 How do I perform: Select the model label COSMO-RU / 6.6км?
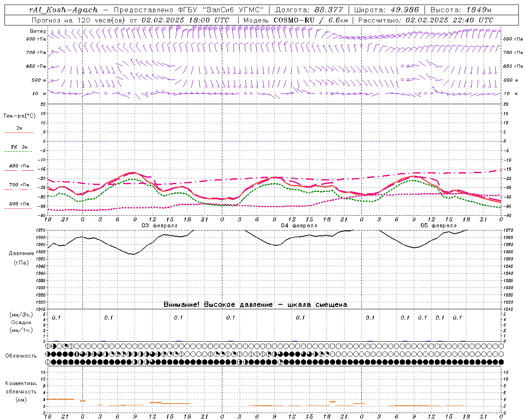coord(311,20)
